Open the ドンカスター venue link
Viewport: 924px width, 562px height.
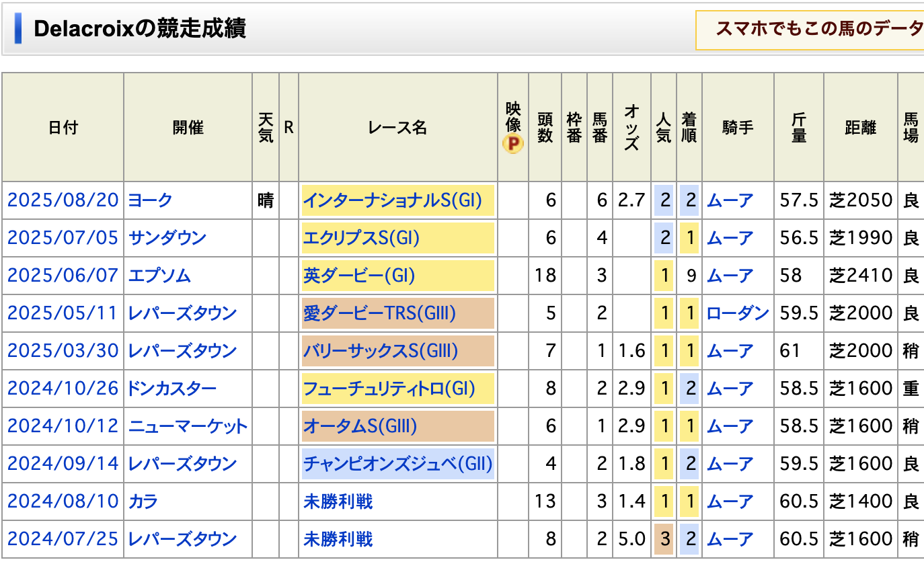[172, 389]
